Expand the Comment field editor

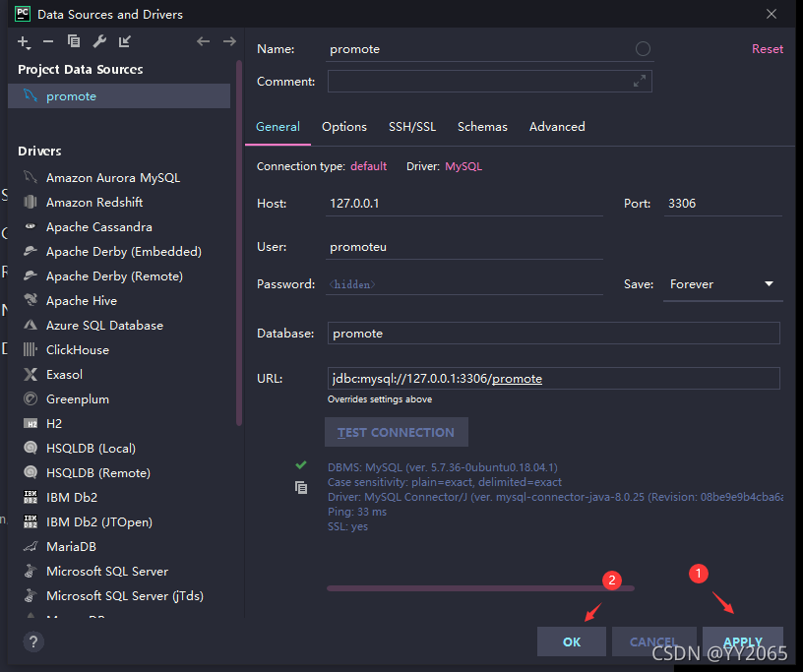tap(639, 81)
